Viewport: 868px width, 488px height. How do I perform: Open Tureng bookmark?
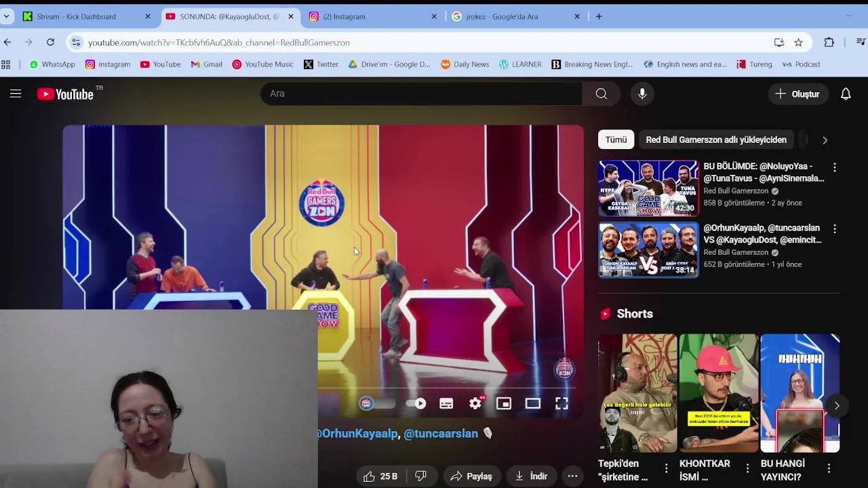[x=754, y=64]
